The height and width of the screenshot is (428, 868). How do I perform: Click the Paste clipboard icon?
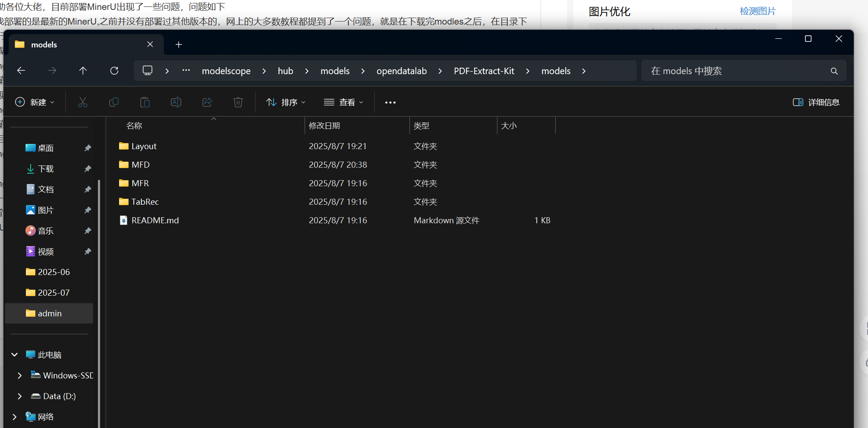pyautogui.click(x=145, y=102)
